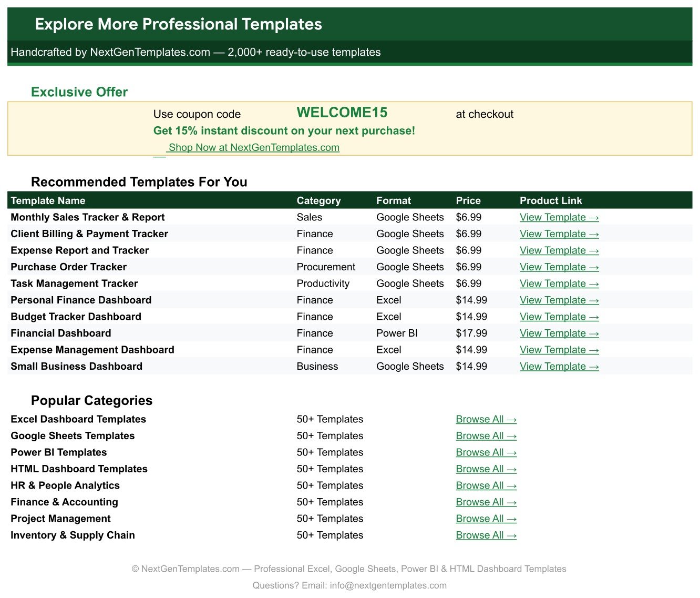Screen dimensions: 700x598
Task: Click Browse All for Power BI Templates
Action: [486, 452]
